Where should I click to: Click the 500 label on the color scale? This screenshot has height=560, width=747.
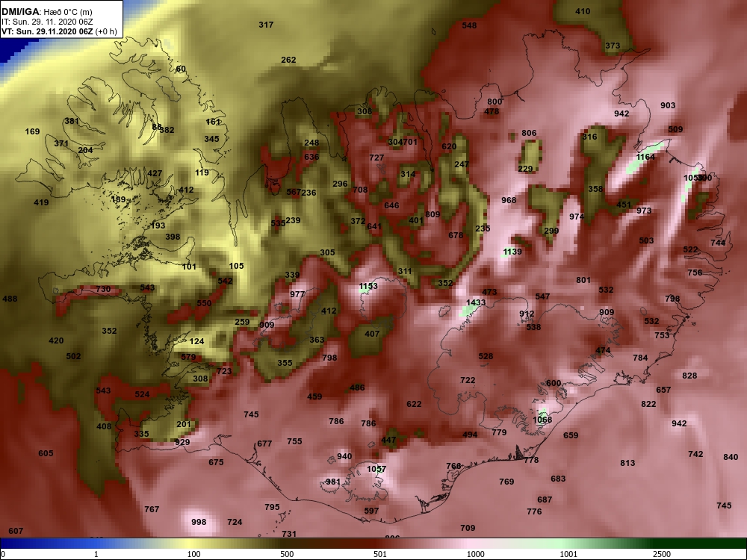tap(287, 554)
